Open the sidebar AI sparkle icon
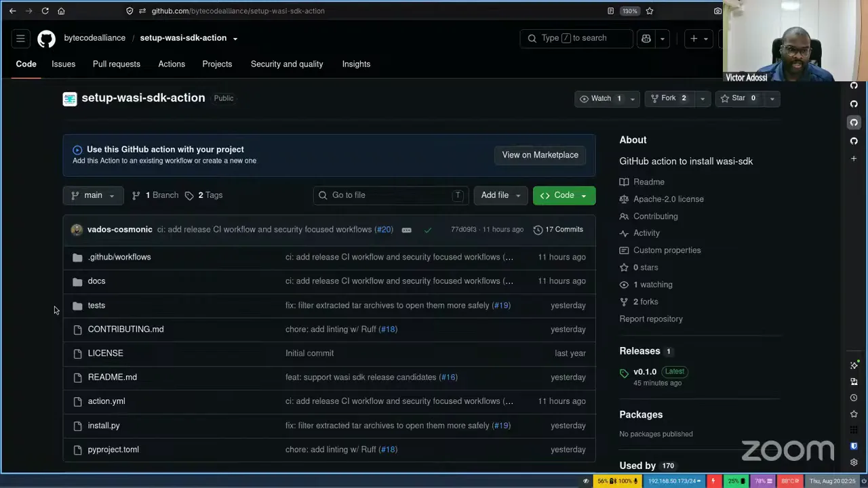 pos(854,365)
